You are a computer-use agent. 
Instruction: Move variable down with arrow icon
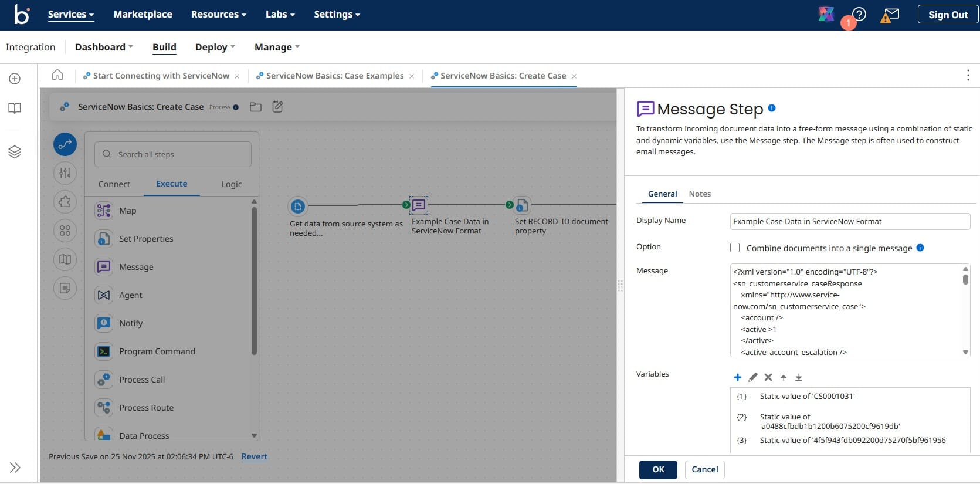pos(799,377)
